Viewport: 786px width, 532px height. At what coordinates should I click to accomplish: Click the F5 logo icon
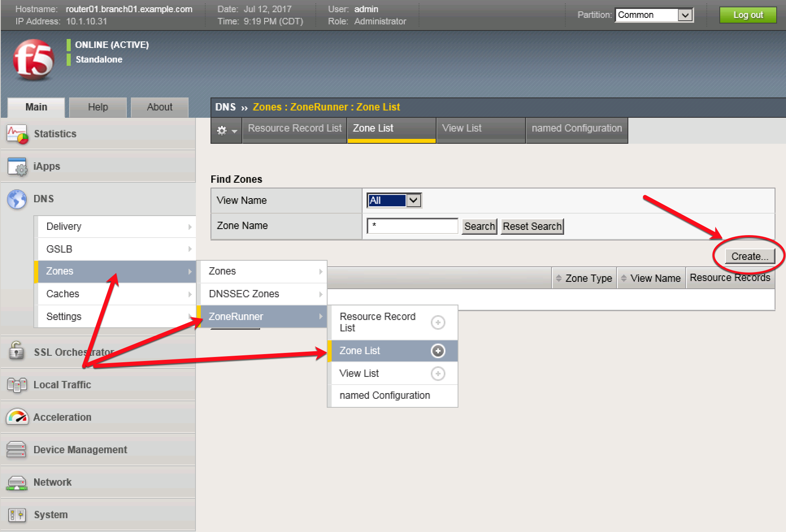(33, 59)
